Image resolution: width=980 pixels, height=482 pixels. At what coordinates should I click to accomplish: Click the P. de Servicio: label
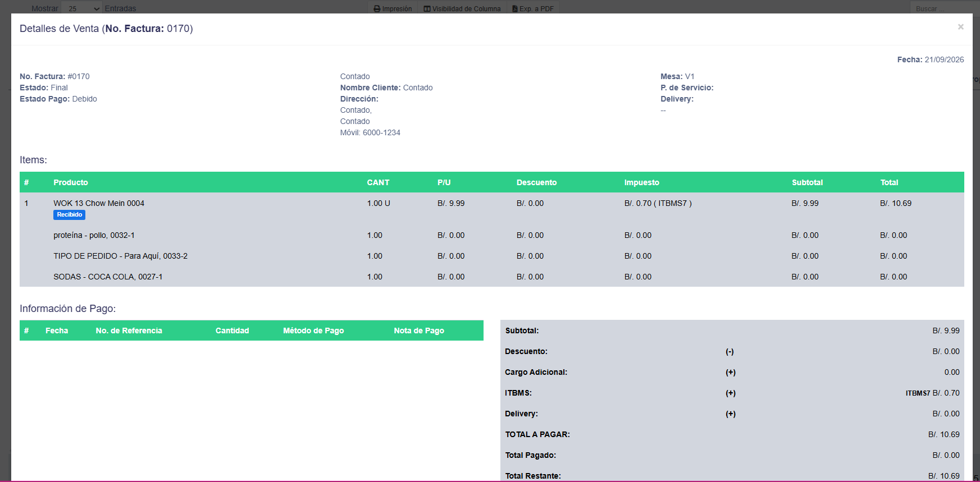tap(687, 88)
